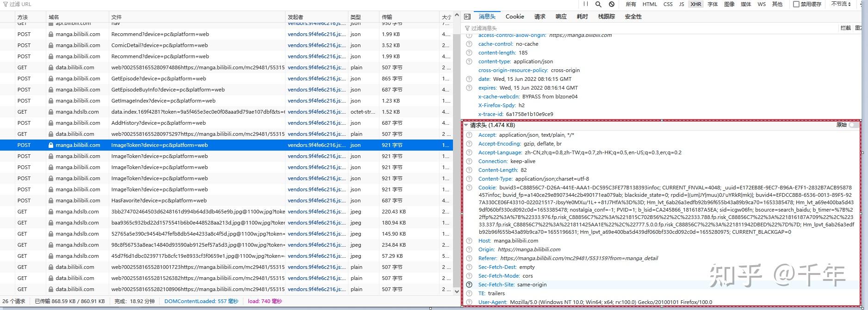Viewport: 868px width, 310px height.
Task: Click help icon beside content-length: 185
Action: [x=469, y=53]
